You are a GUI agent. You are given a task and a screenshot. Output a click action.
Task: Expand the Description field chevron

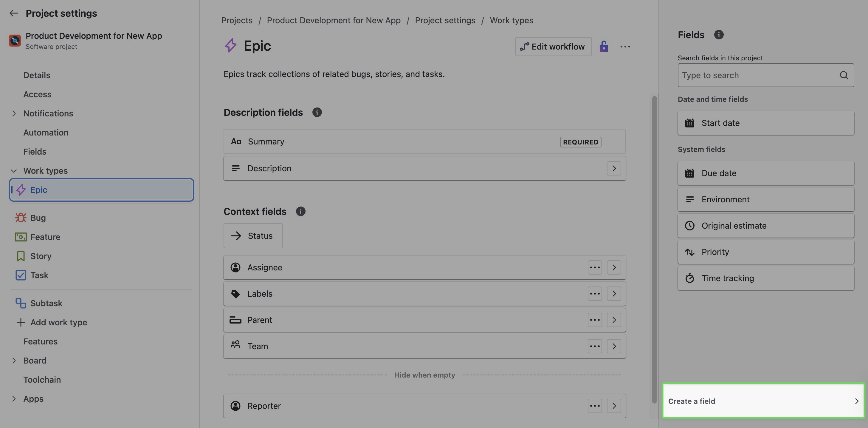coord(614,168)
